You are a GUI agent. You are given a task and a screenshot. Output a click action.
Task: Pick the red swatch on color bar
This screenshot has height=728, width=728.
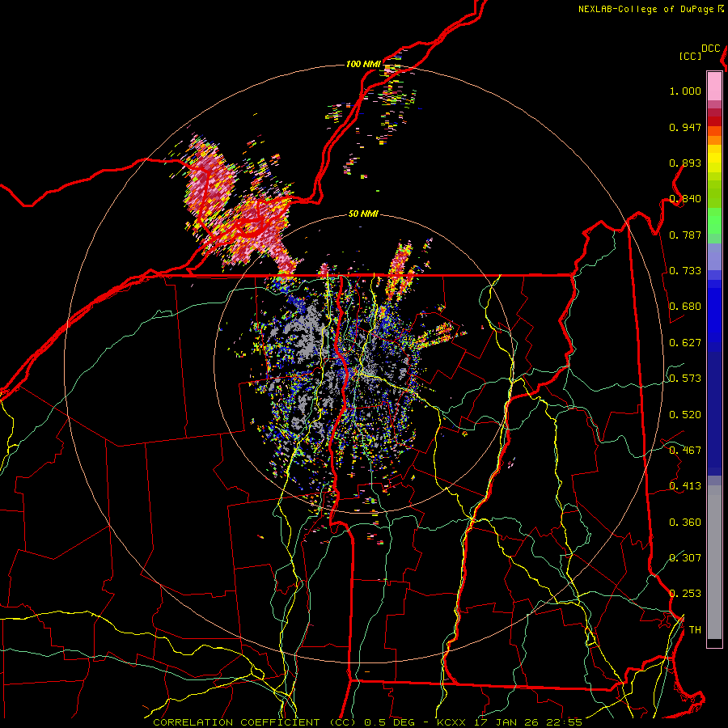coord(714,121)
